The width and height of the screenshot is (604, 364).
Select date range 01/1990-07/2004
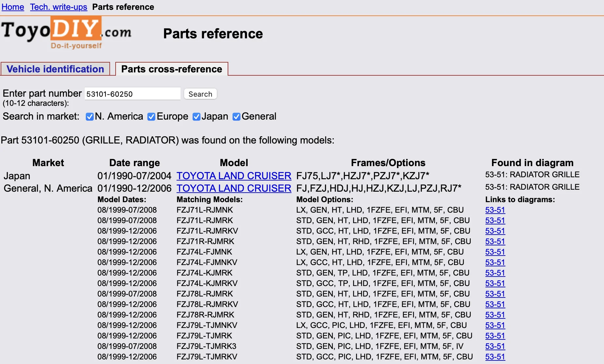134,176
